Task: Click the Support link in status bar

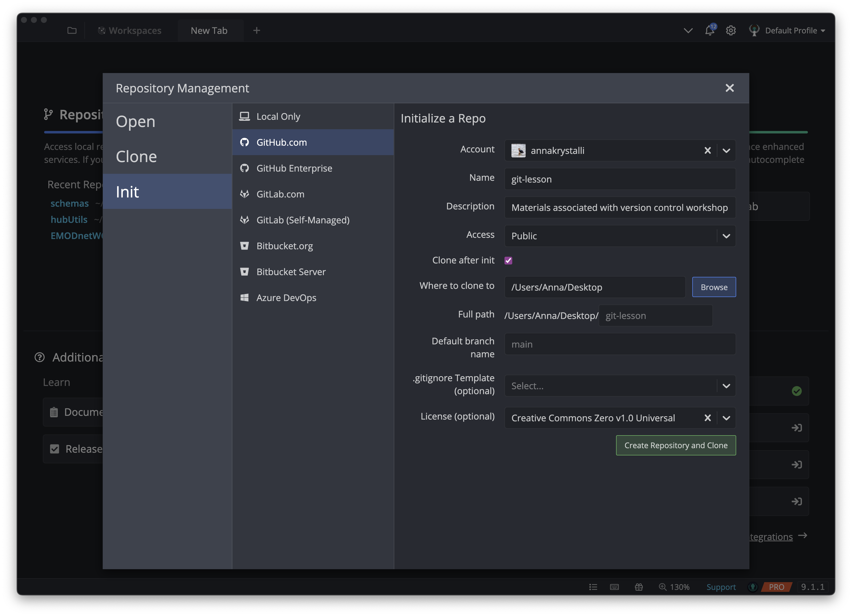Action: coord(721,587)
